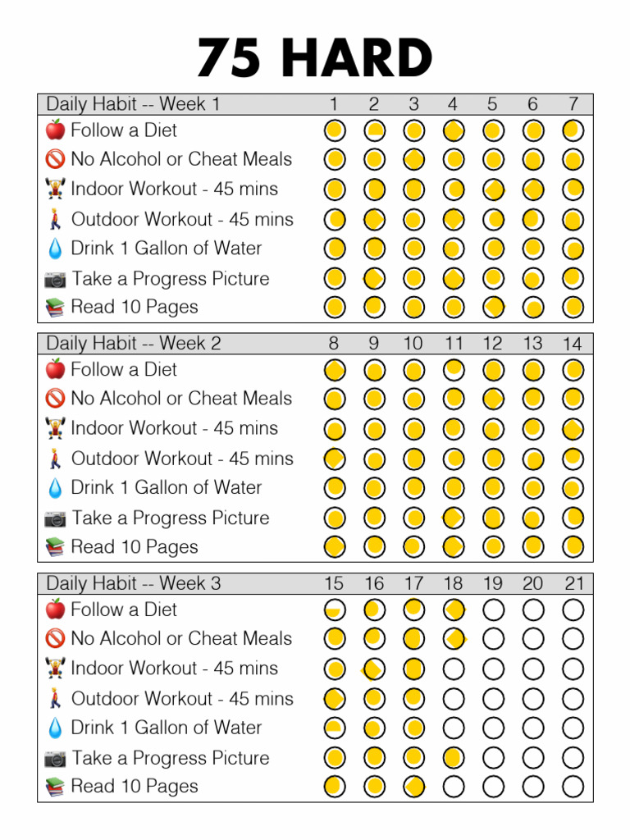
Task: Uncheck Follow a Diet circle for day 1
Action: (334, 130)
